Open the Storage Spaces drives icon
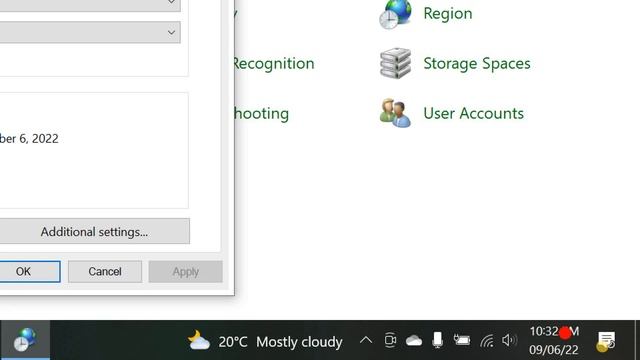The width and height of the screenshot is (640, 360). pos(395,63)
